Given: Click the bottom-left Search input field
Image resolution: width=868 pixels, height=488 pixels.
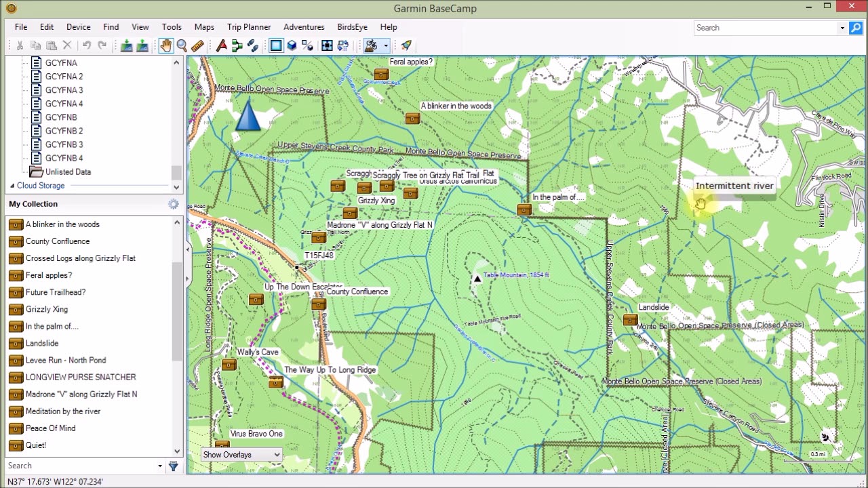Looking at the screenshot, I should point(81,466).
